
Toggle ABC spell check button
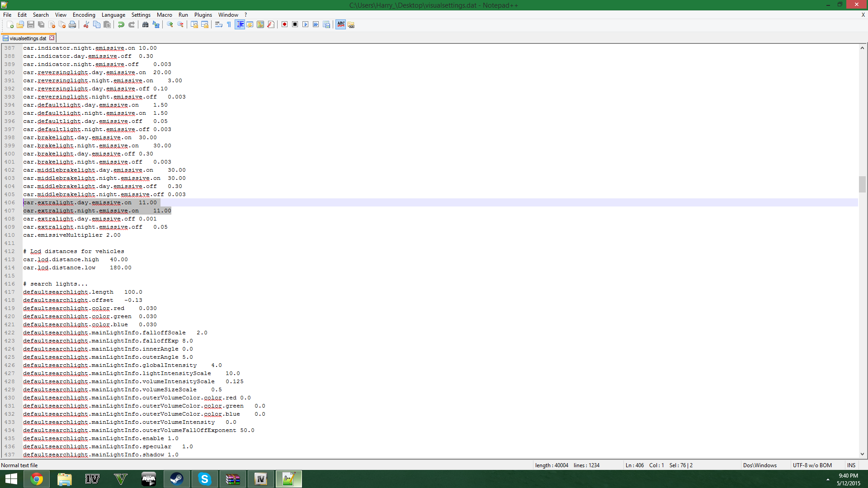click(x=341, y=24)
